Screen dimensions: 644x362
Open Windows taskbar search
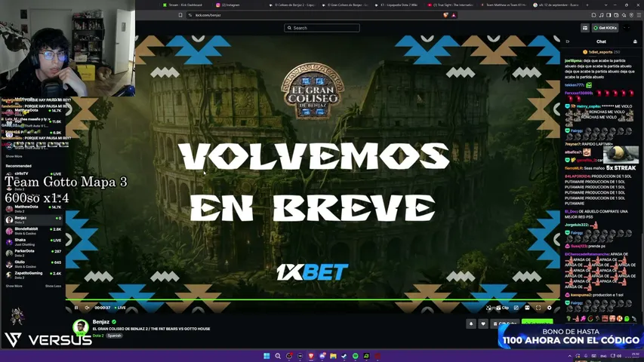(x=278, y=356)
